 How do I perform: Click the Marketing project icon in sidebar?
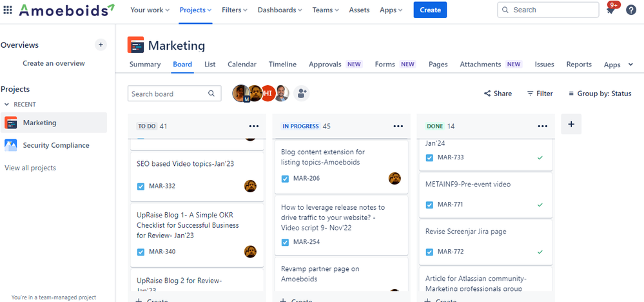[11, 123]
